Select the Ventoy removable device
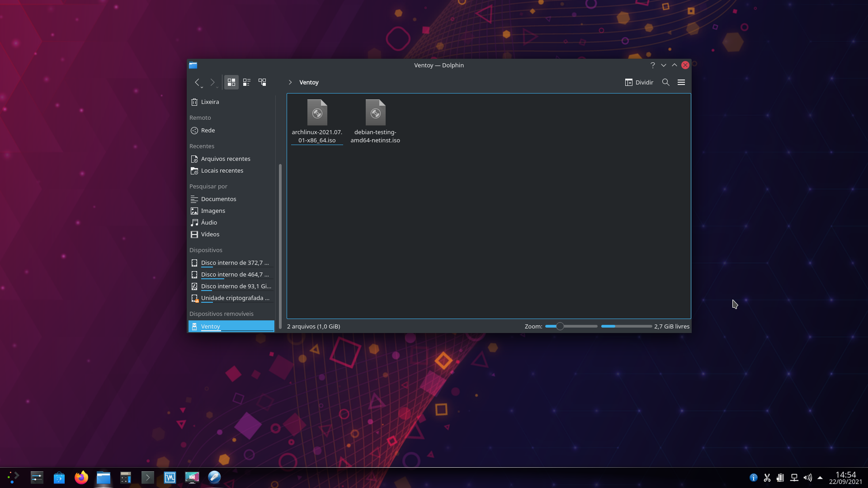The height and width of the screenshot is (488, 868). 210,326
